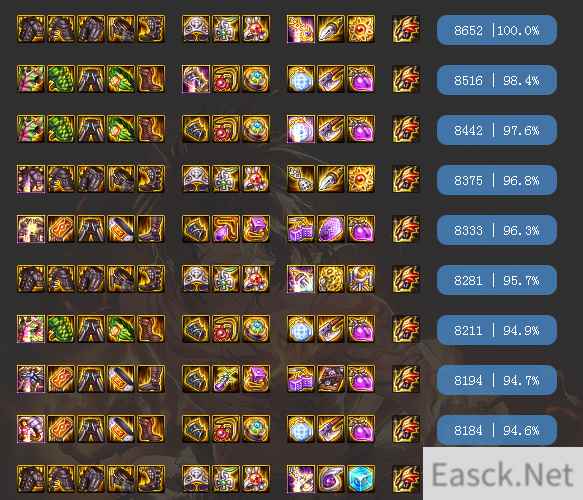Image resolution: width=583 pixels, height=500 pixels.
Task: Click the cyan ice cube item icon
Action: 361,479
